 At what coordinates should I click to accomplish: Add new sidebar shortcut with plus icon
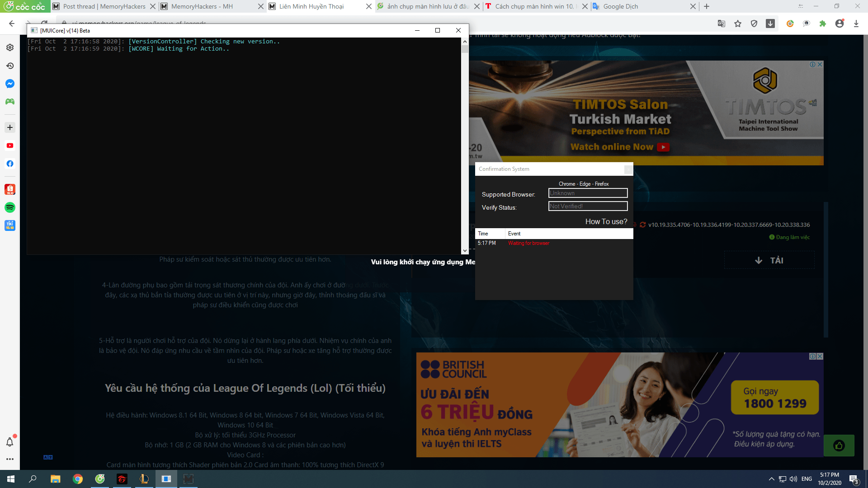tap(10, 127)
